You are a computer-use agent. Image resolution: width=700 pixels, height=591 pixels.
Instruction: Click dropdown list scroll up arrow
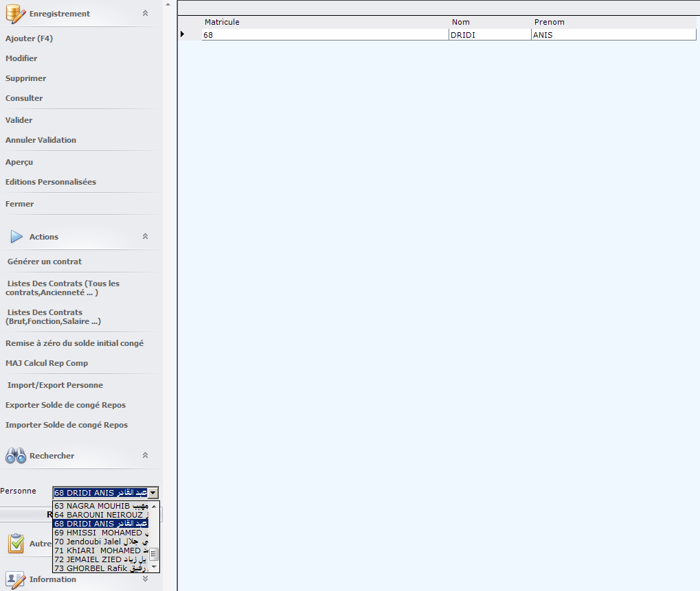pos(154,507)
